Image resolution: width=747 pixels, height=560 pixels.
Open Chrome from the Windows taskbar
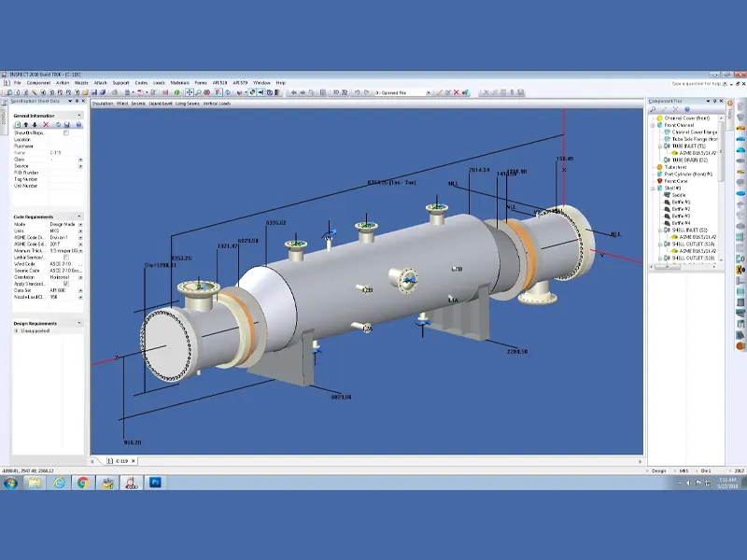point(82,483)
